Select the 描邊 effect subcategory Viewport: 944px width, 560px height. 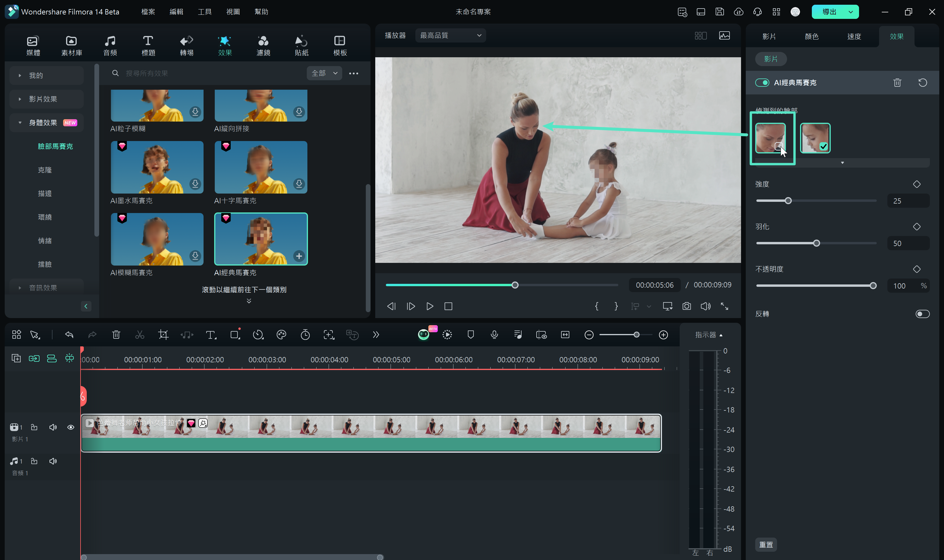pos(45,193)
